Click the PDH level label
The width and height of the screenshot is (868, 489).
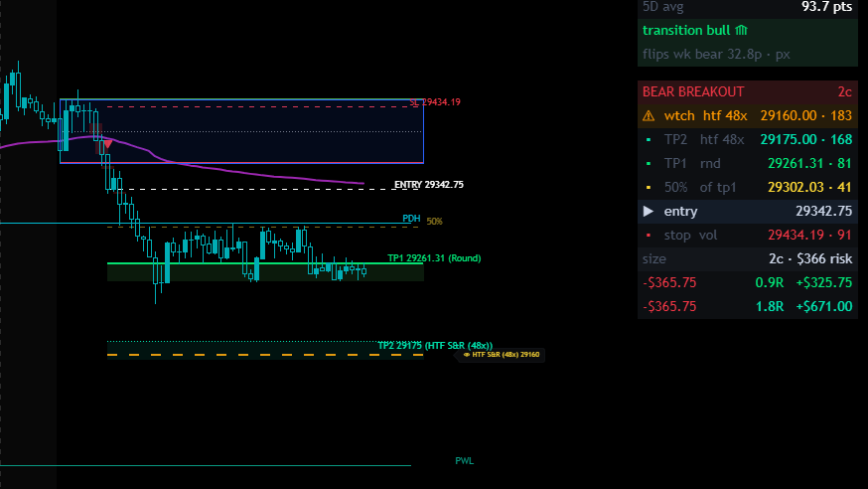pyautogui.click(x=411, y=219)
